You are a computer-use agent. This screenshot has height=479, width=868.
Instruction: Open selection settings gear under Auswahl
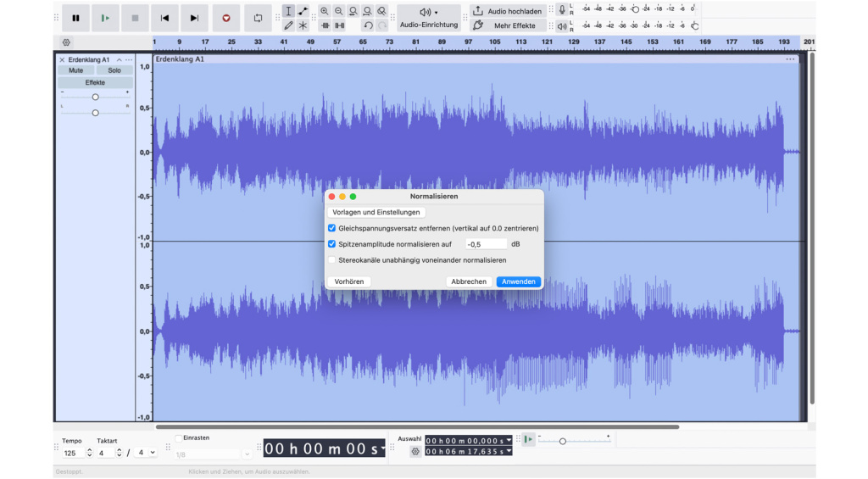click(415, 453)
